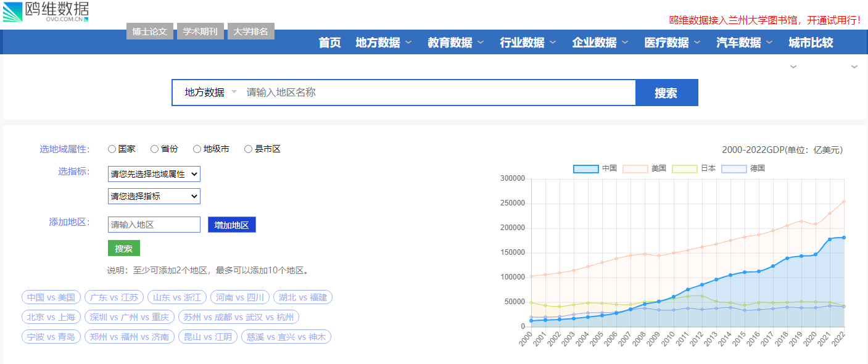Open the 请您选择指标 dropdown
Image resolution: width=868 pixels, height=364 pixels.
(154, 196)
